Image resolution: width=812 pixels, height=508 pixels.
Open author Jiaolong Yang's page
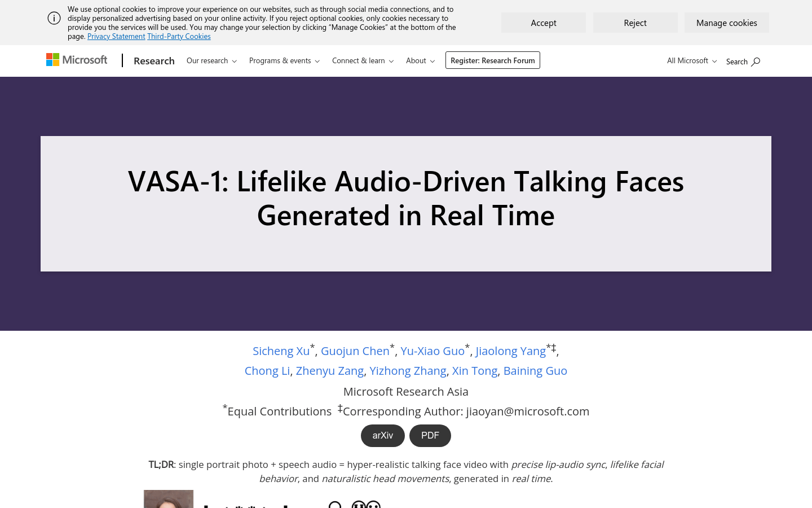coord(510,351)
